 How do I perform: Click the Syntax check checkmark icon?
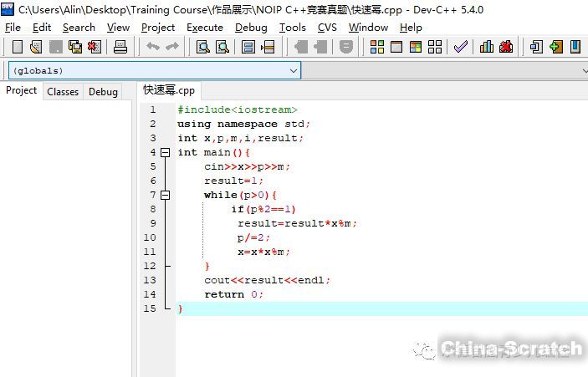pyautogui.click(x=461, y=47)
